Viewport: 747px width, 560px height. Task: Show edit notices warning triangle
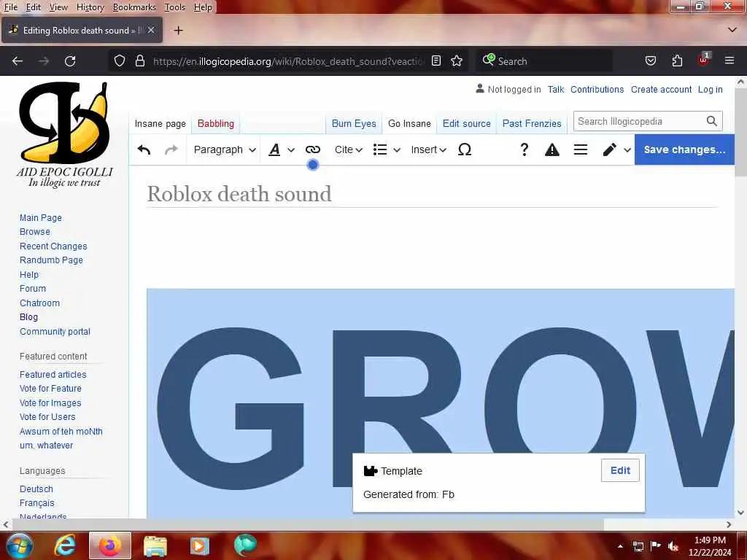coord(551,149)
